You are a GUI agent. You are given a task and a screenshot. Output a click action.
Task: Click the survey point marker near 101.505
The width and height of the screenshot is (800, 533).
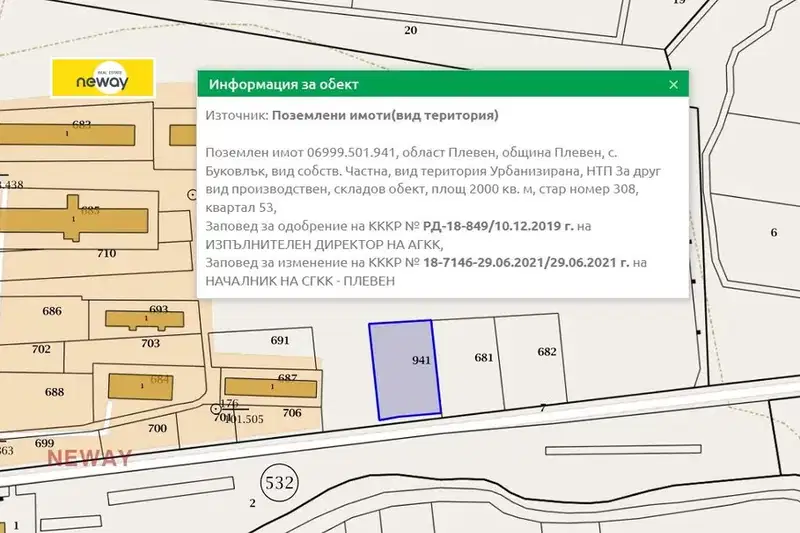[x=216, y=409]
